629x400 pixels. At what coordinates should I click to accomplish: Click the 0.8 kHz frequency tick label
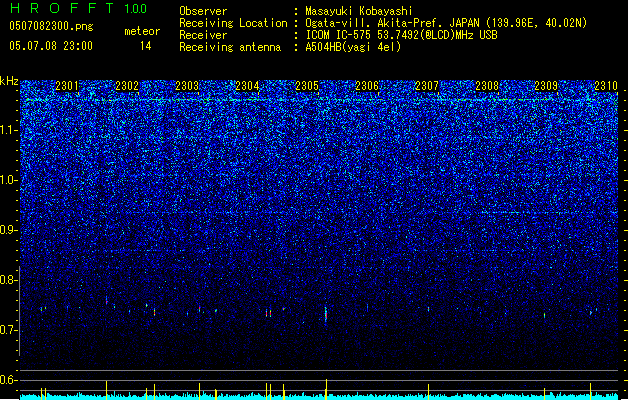[9, 280]
